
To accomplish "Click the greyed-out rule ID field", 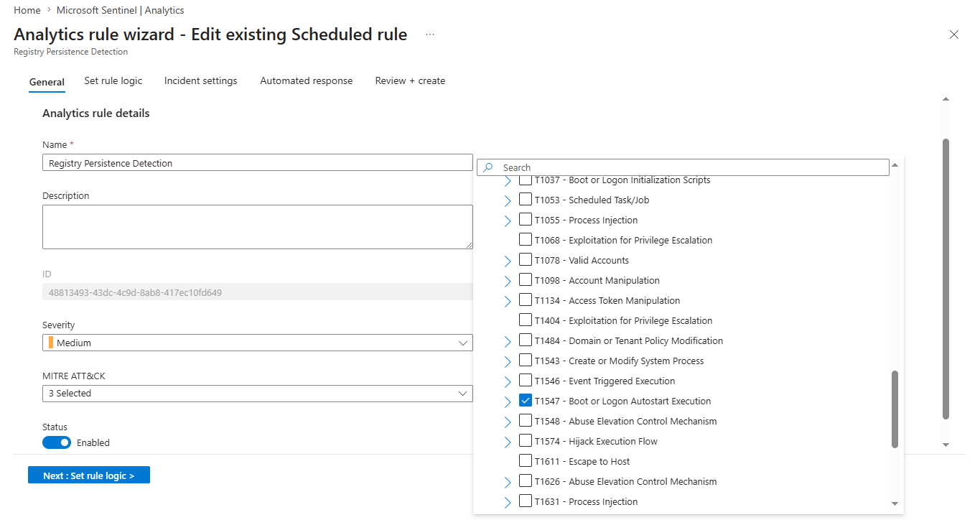I will pos(257,292).
